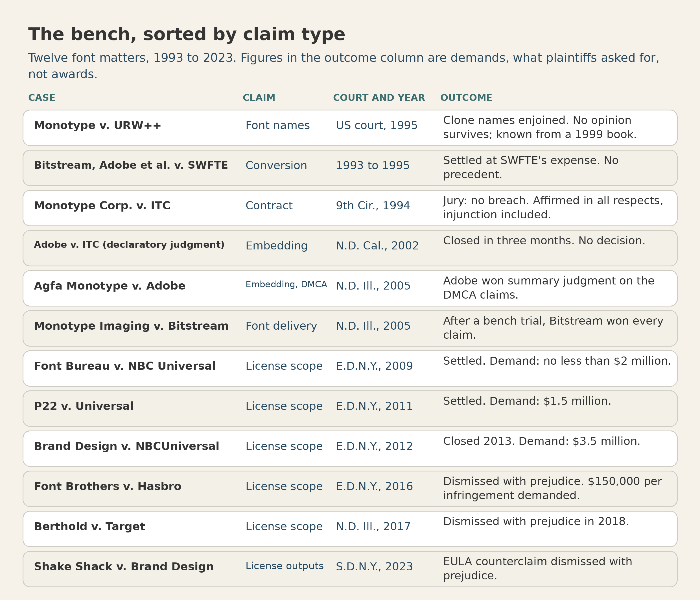This screenshot has height=600, width=700.
Task: Select 'Brand Design v. NBCUniversal' case
Action: pyautogui.click(x=127, y=446)
